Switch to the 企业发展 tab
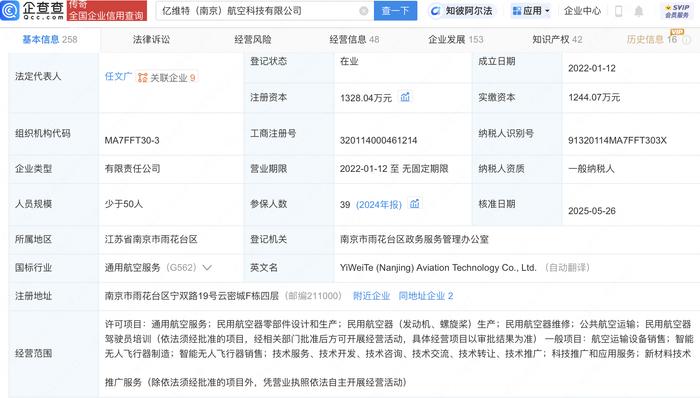Image resolution: width=700 pixels, height=398 pixels. [x=455, y=39]
